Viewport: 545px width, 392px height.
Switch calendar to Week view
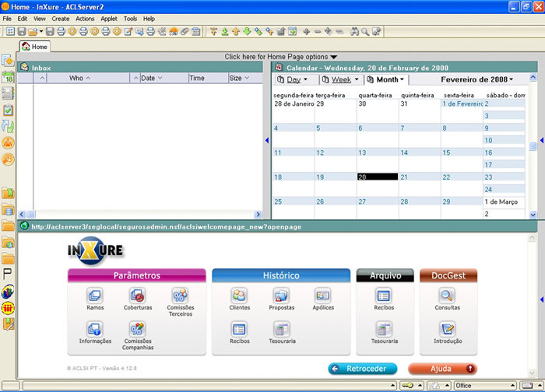(343, 79)
